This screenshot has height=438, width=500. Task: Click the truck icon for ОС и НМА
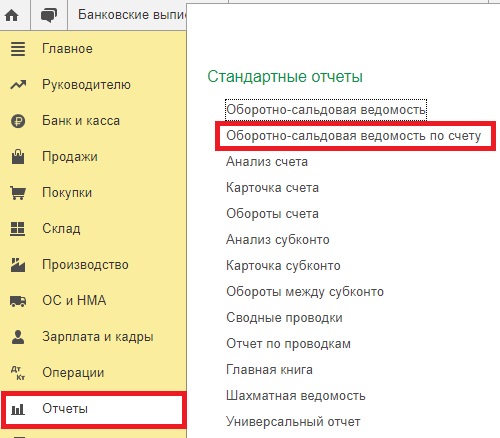coord(18,301)
